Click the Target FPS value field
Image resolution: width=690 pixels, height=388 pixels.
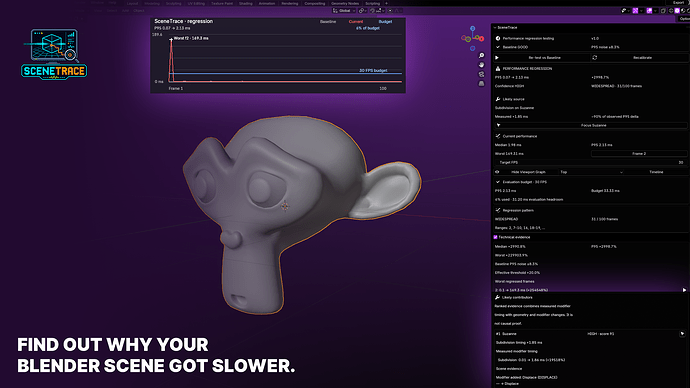[x=591, y=162]
